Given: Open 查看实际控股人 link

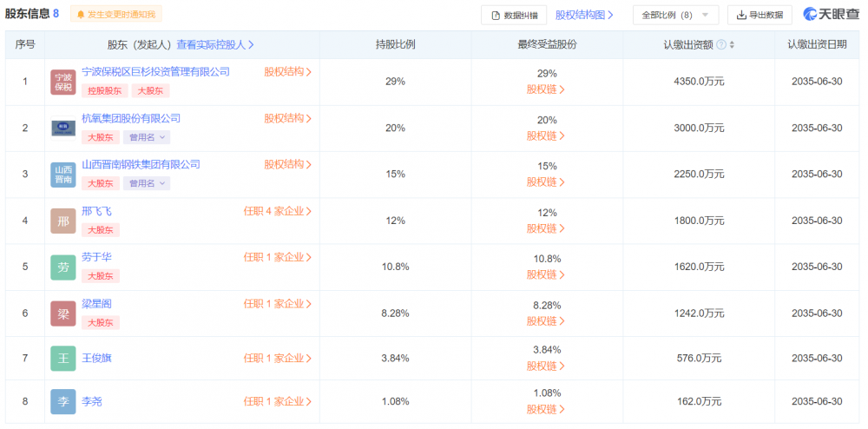Looking at the screenshot, I should (x=214, y=45).
